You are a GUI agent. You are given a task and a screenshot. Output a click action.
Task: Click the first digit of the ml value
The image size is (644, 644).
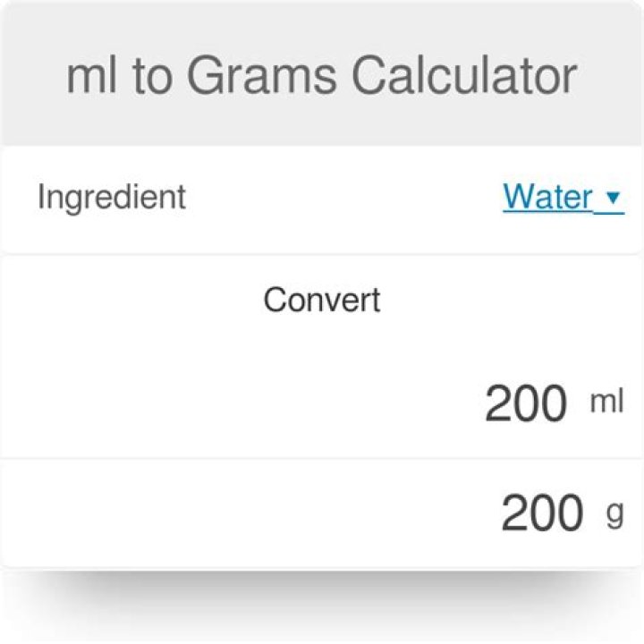pyautogui.click(x=498, y=404)
